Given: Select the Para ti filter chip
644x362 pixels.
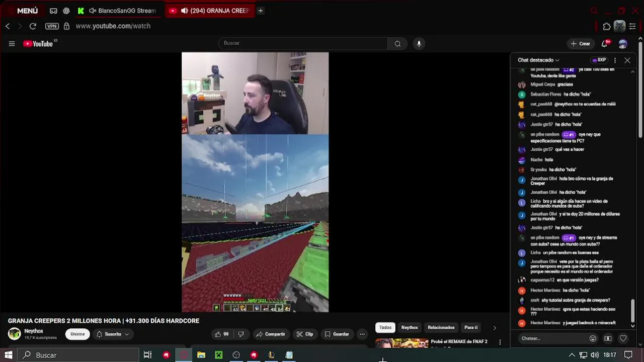Looking at the screenshot, I should click(x=471, y=327).
